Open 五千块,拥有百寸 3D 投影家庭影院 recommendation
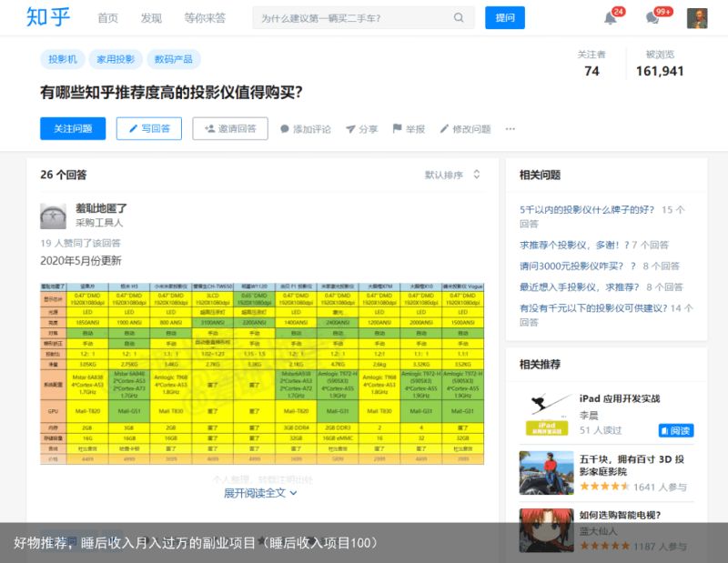Viewport: 728px width, 563px height. (x=632, y=465)
